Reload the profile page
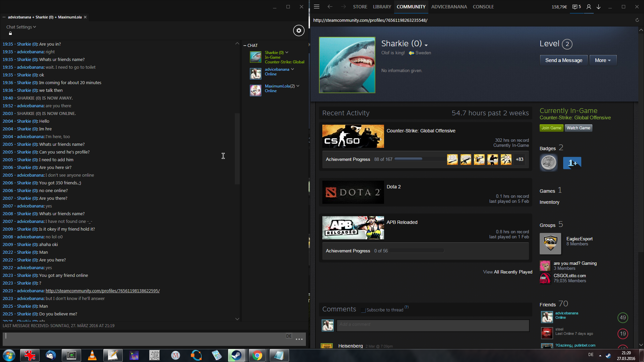This screenshot has width=644, height=362. tap(637, 20)
